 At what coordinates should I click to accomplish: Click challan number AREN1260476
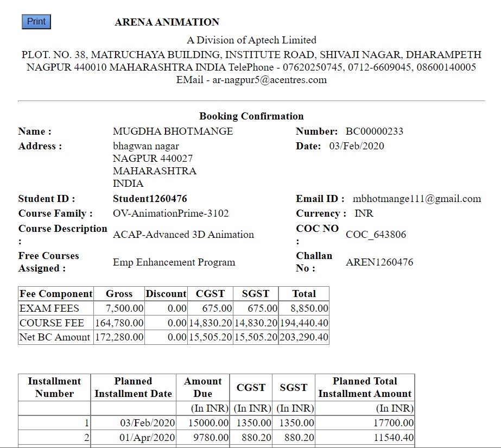click(379, 262)
